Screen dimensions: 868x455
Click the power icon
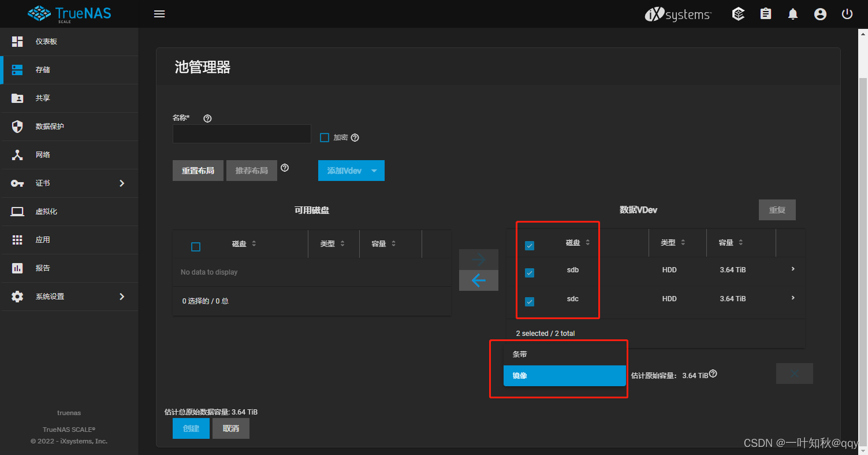pos(847,14)
